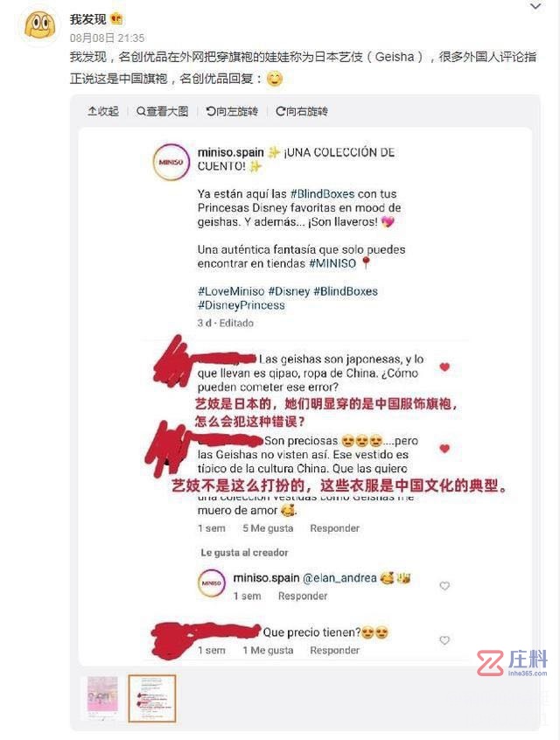Screen dimensions: 560x740
Task: Open 查看大图 to view the large image
Action: (162, 111)
